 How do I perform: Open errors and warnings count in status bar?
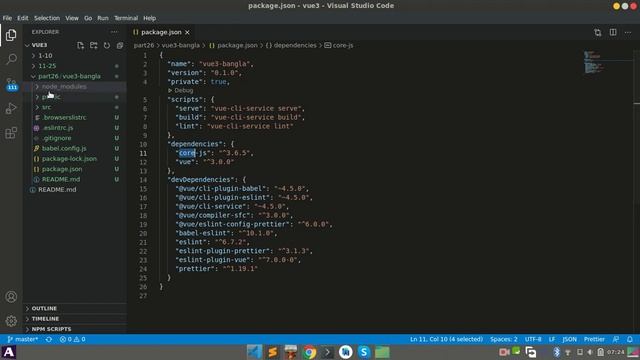[x=73, y=339]
